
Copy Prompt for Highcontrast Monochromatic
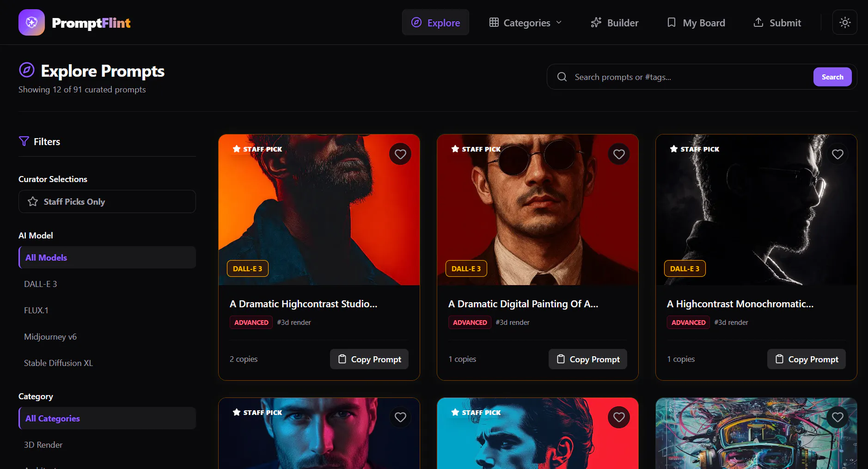click(807, 359)
